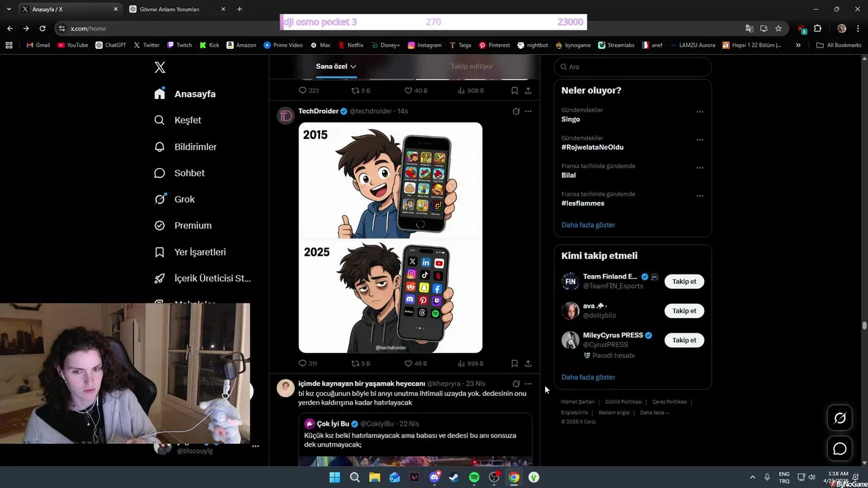Show more follow suggestions link
The image size is (868, 488).
point(588,377)
